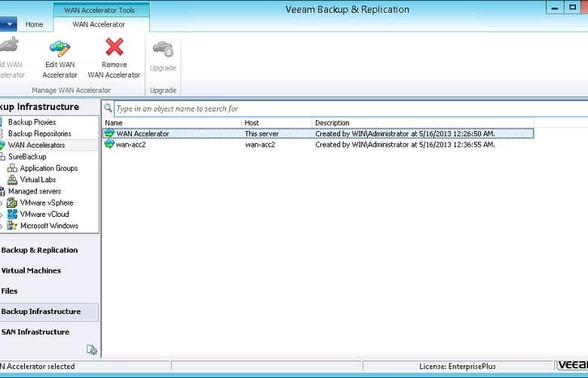Click the 'wan-acc2' host cell
The image size is (588, 378).
[260, 145]
